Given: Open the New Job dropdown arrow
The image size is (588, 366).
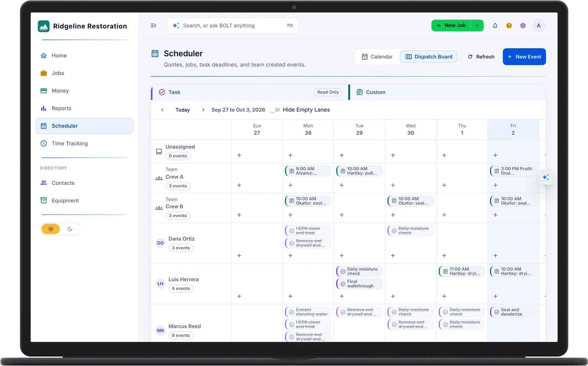Looking at the screenshot, I should [477, 25].
